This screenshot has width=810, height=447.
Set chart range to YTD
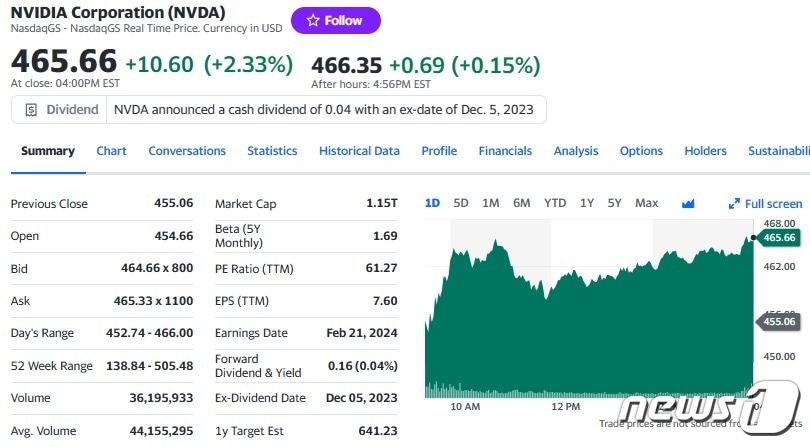[x=555, y=203]
